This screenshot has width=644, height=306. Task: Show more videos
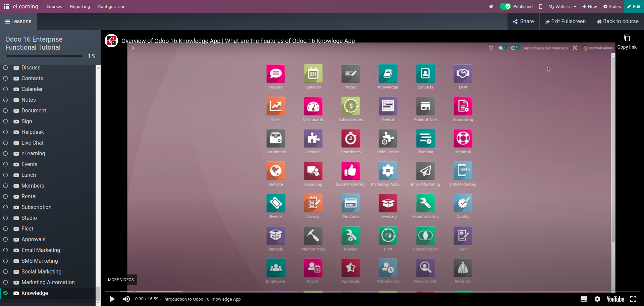tap(121, 280)
